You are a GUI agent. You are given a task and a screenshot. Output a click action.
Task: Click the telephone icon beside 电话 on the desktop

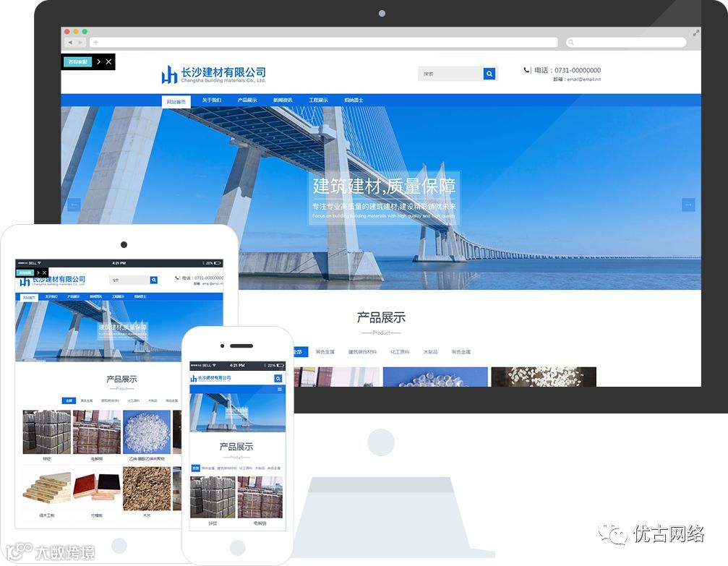tap(526, 70)
